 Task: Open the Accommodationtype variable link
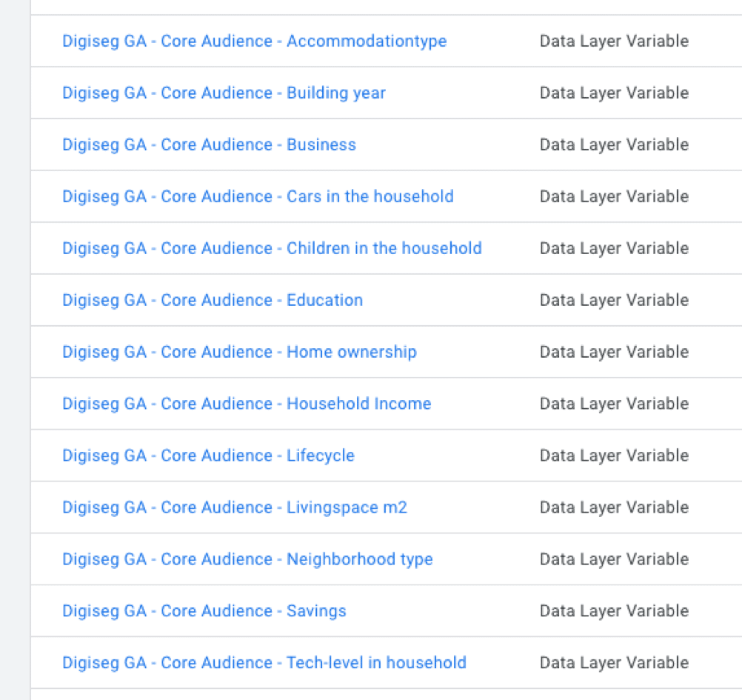click(255, 41)
